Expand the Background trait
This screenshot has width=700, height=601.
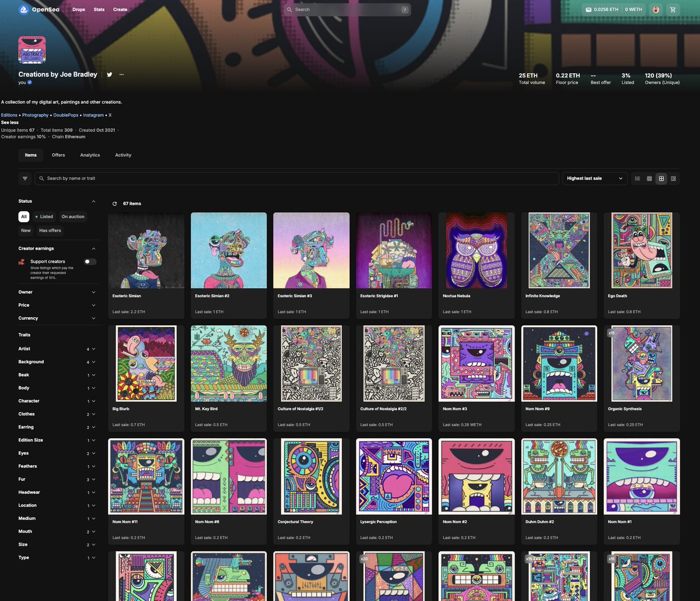point(57,362)
